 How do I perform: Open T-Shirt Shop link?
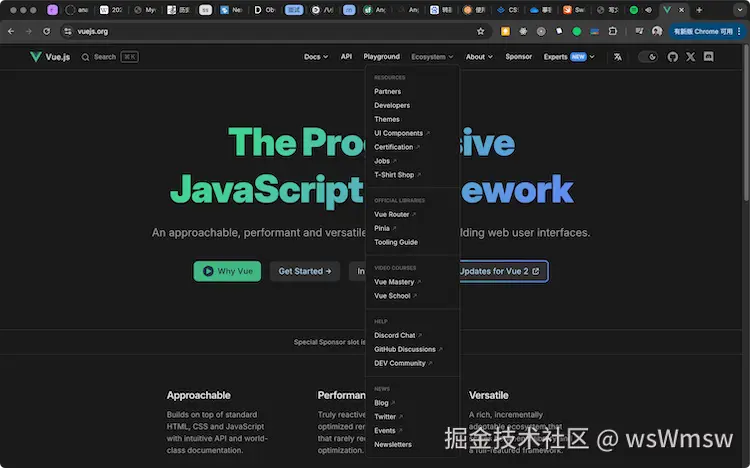[397, 175]
